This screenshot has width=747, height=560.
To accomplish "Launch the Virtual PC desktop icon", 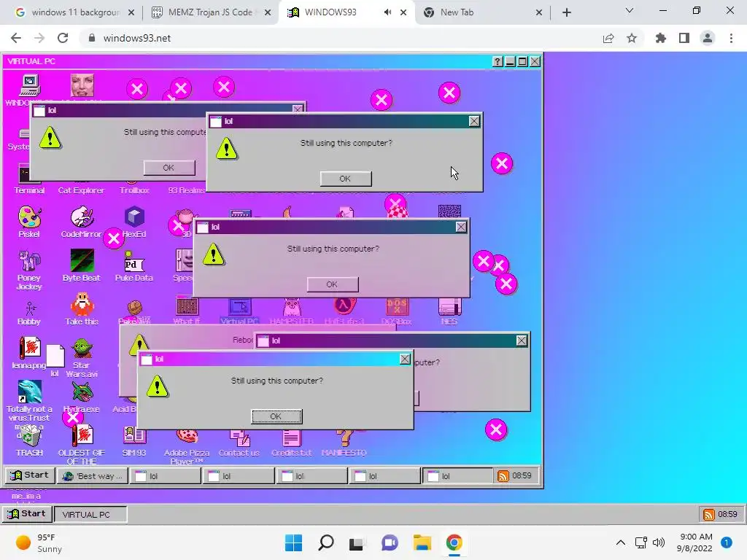I will tap(239, 312).
